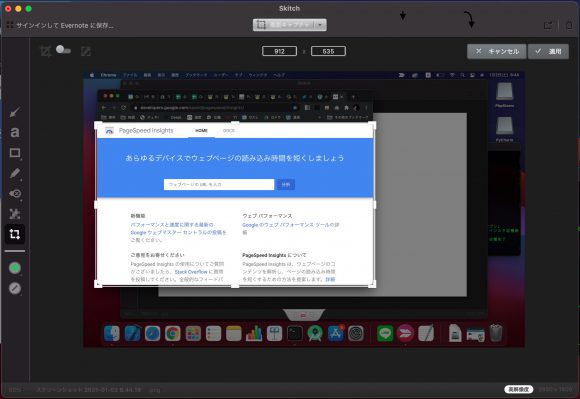Click the height field showing 535
This screenshot has height=399, width=580.
328,51
